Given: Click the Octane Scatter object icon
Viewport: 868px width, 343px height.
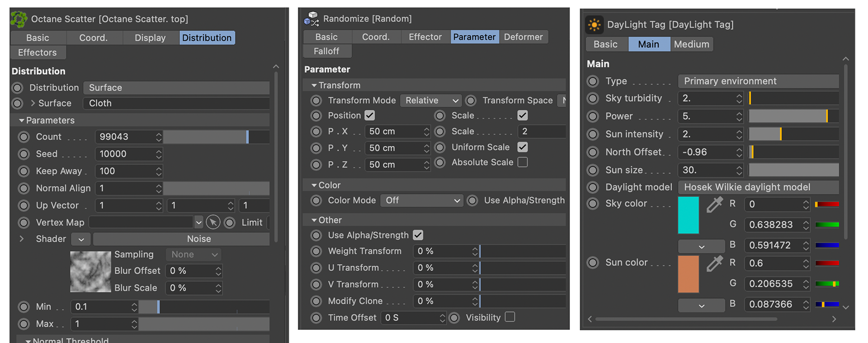Looking at the screenshot, I should (x=19, y=19).
